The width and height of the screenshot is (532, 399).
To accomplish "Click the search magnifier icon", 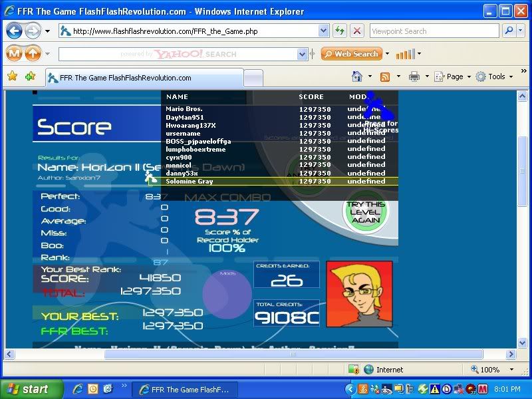I will (x=509, y=31).
